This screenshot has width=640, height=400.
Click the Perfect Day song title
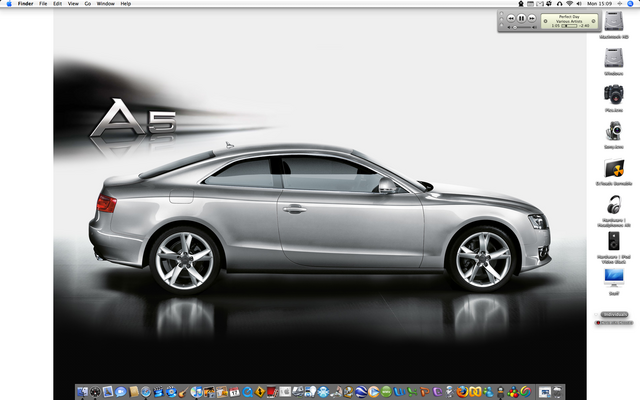tap(569, 17)
